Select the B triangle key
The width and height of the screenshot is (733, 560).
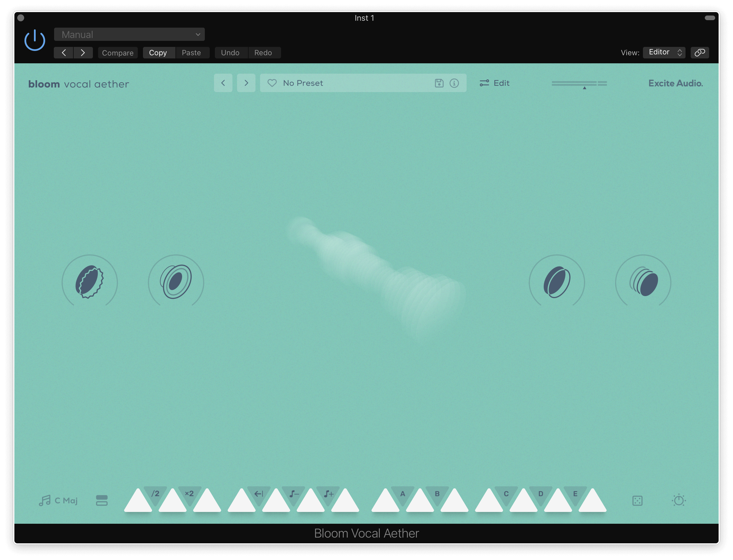click(437, 494)
